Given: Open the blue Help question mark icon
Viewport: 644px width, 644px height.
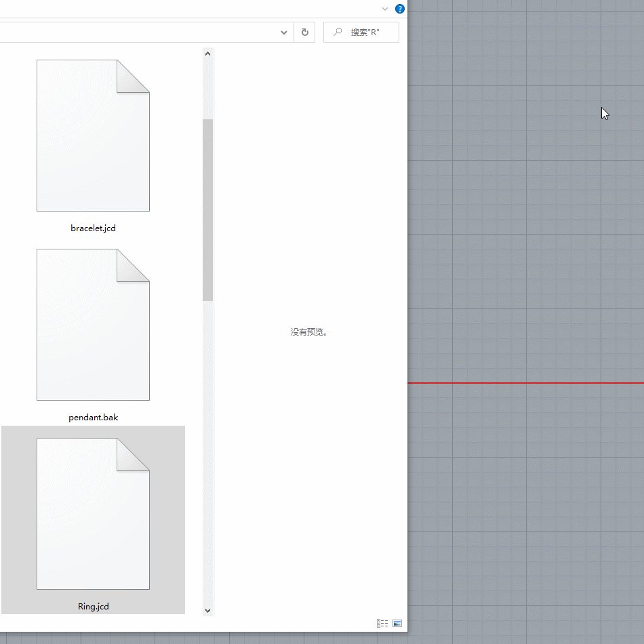Looking at the screenshot, I should click(400, 9).
